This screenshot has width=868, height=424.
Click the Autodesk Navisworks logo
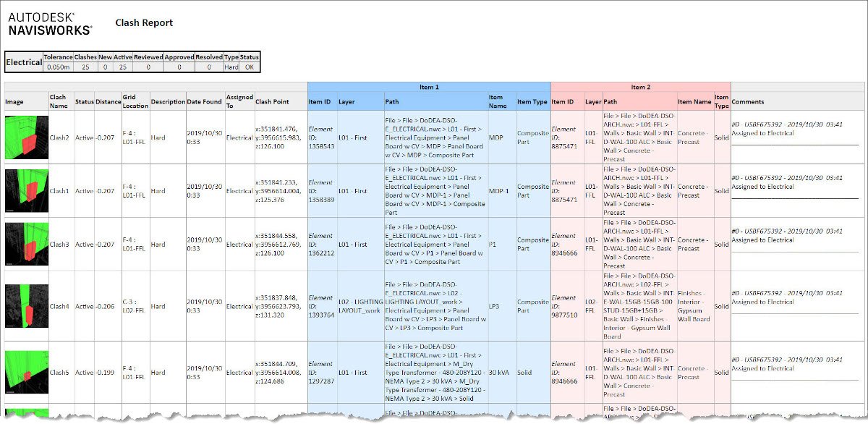pos(50,23)
